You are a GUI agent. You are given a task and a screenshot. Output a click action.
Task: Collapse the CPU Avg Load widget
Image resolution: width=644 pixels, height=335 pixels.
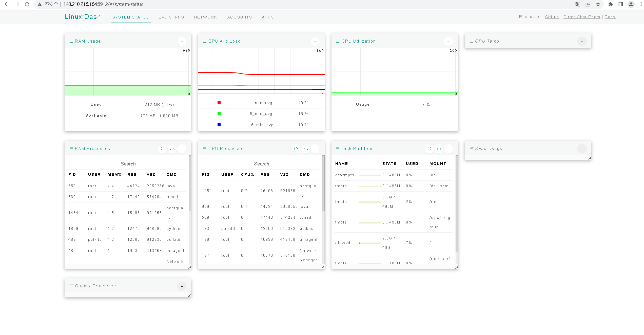[x=315, y=41]
